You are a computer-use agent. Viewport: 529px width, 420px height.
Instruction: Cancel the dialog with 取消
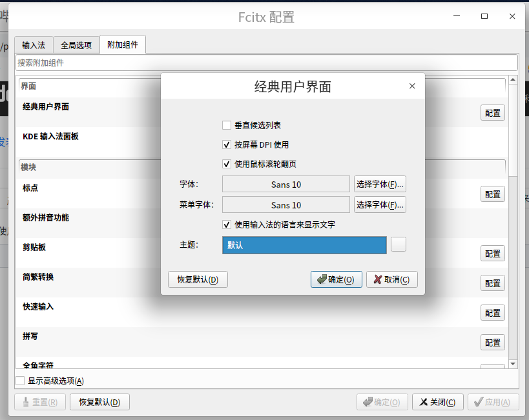coord(392,280)
